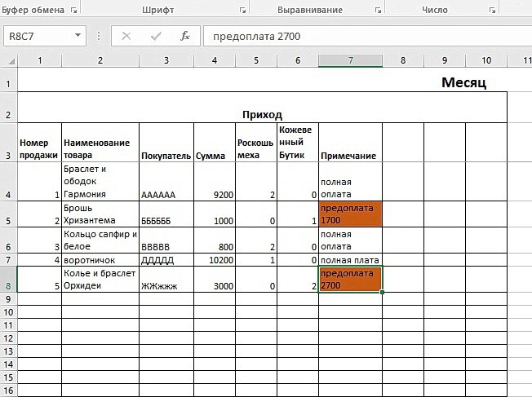Image resolution: width=532 pixels, height=397 pixels.
Task: Click the cancel entry X icon
Action: pyautogui.click(x=126, y=36)
